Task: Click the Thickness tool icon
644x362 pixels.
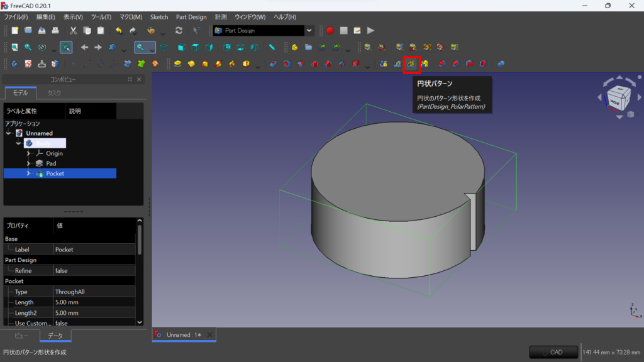Action: tap(483, 63)
